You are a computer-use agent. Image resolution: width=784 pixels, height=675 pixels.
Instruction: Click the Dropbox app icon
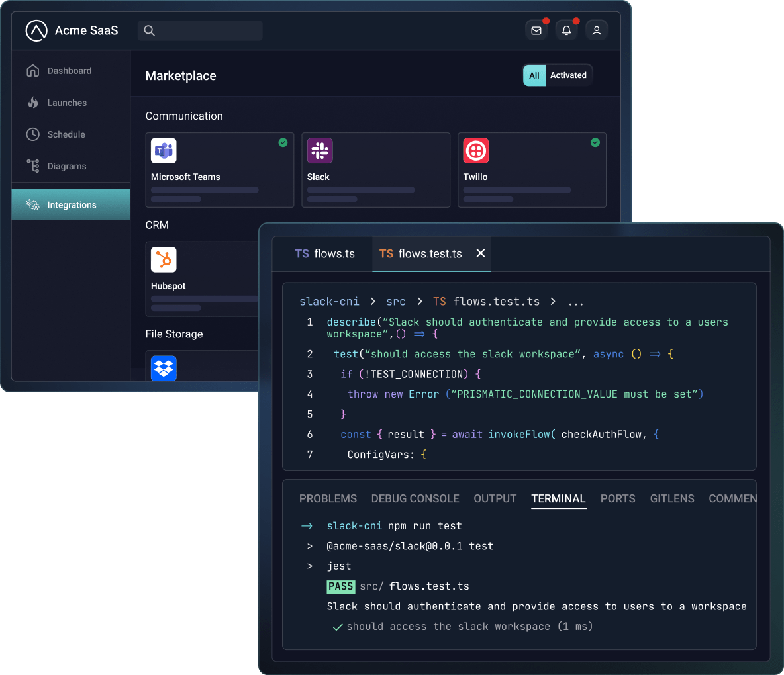pos(164,368)
